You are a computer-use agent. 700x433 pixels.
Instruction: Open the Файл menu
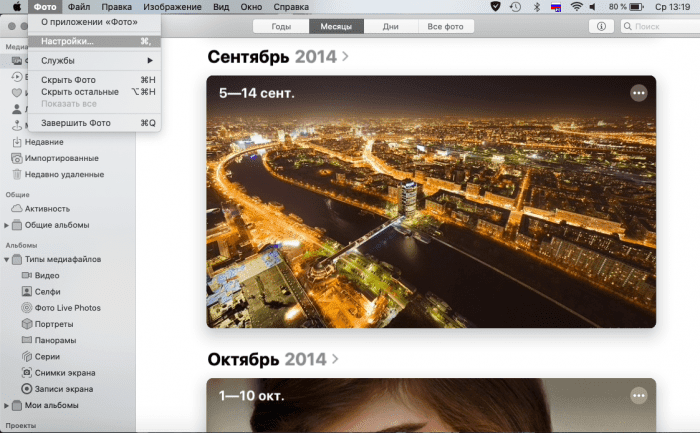pyautogui.click(x=79, y=7)
